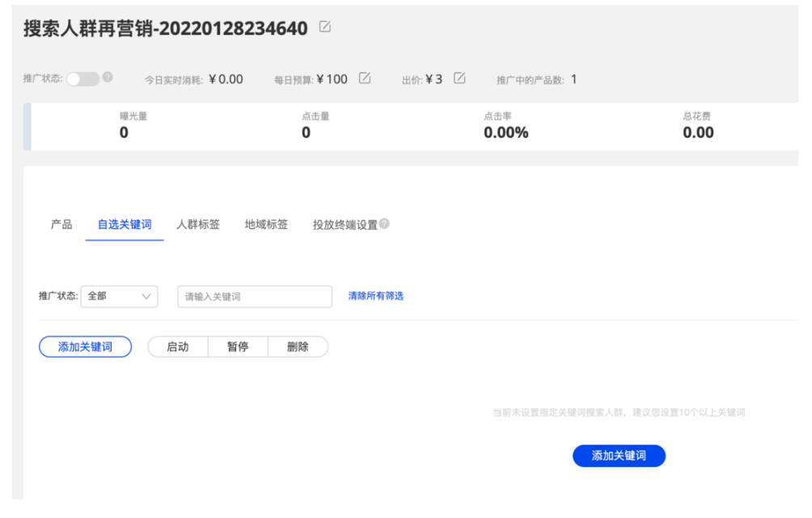The height and width of the screenshot is (518, 812).
Task: Edit the 出价 bid price
Action: 459,79
